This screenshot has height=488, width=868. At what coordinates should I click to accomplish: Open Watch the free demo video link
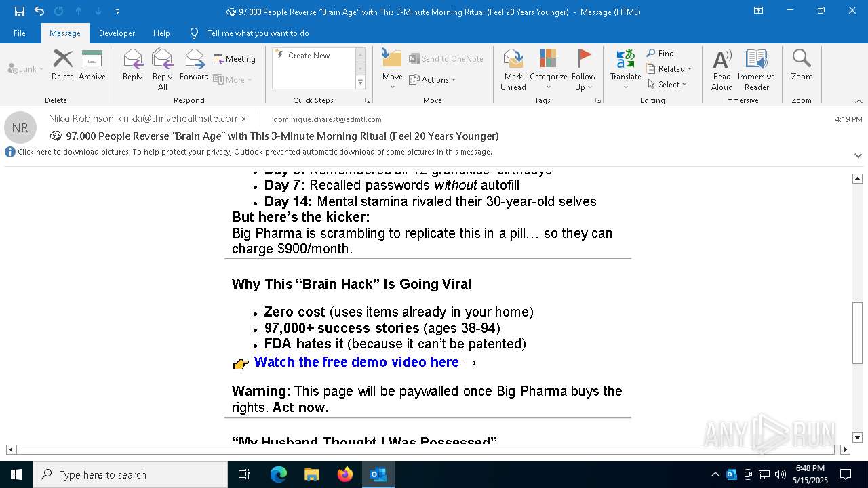click(x=356, y=362)
